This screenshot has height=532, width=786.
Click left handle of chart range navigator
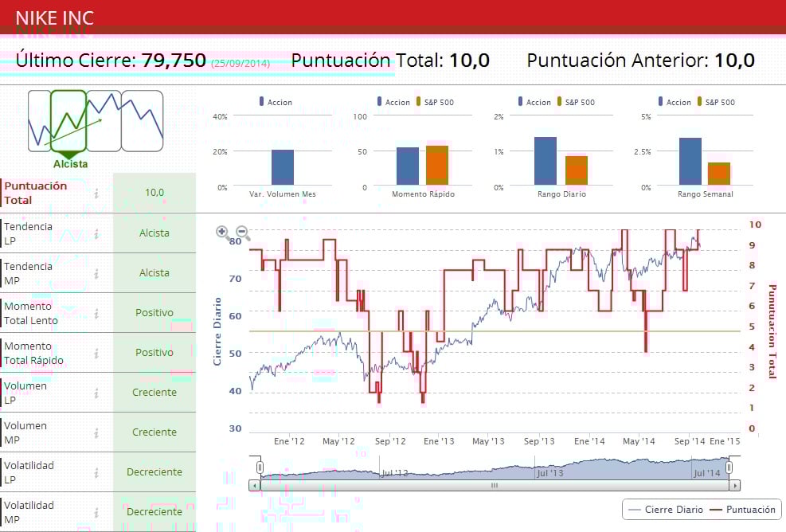tap(260, 467)
